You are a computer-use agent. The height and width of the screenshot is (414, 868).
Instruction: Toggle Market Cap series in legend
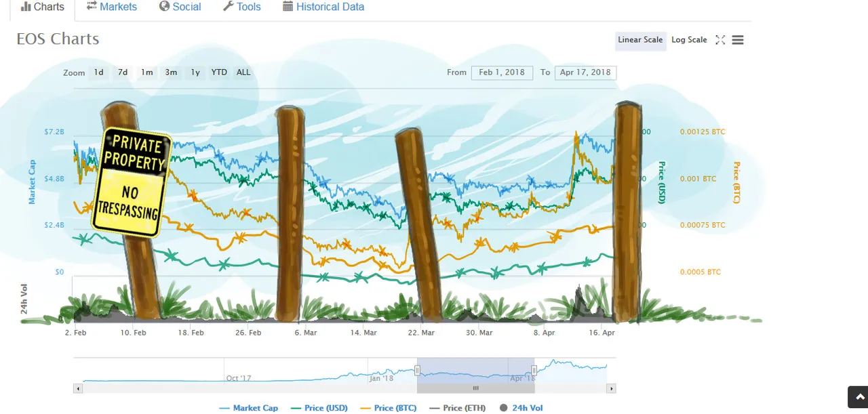pyautogui.click(x=249, y=408)
